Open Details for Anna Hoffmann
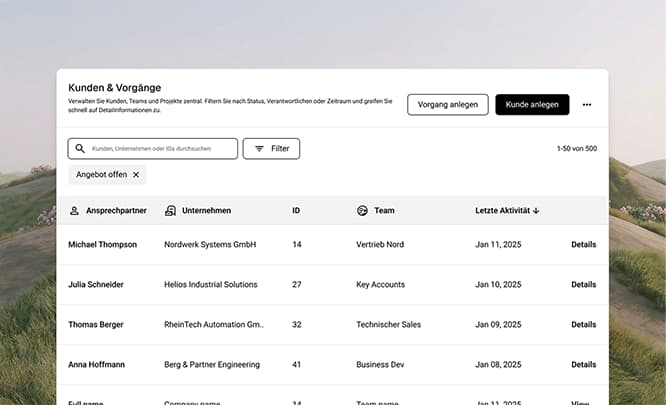The width and height of the screenshot is (666, 405). [583, 365]
